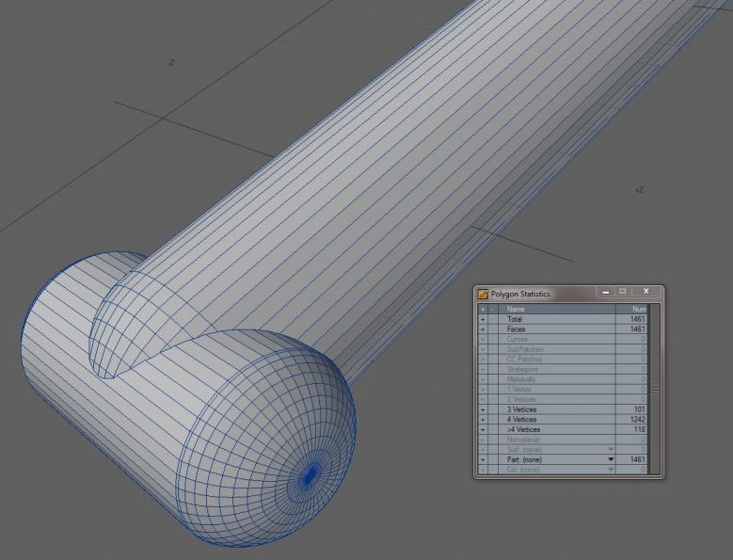Select all Faces with its plus icon
The height and width of the screenshot is (560, 733).
coord(484,329)
